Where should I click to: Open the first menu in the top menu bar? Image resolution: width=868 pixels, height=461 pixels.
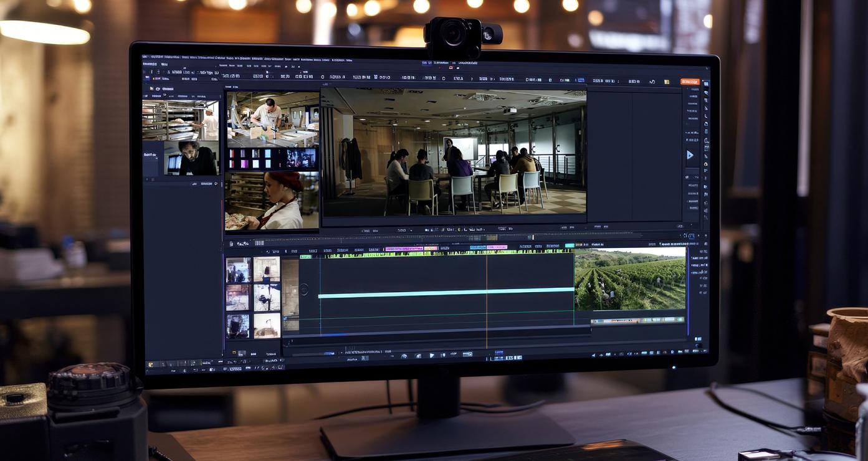pyautogui.click(x=145, y=57)
